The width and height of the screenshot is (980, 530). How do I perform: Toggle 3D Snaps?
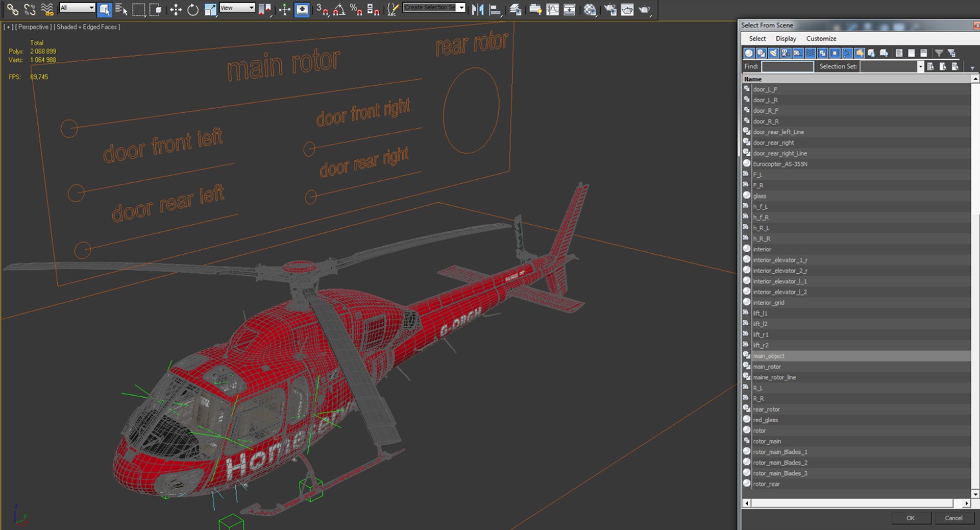322,9
